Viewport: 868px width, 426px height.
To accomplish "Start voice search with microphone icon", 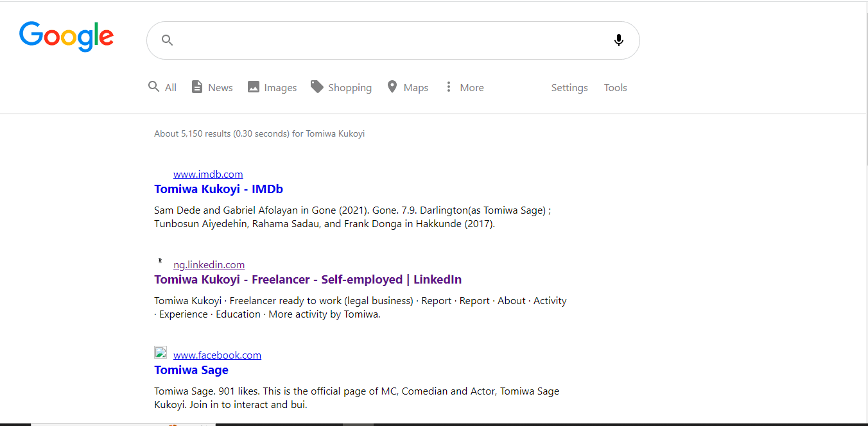I will 618,40.
